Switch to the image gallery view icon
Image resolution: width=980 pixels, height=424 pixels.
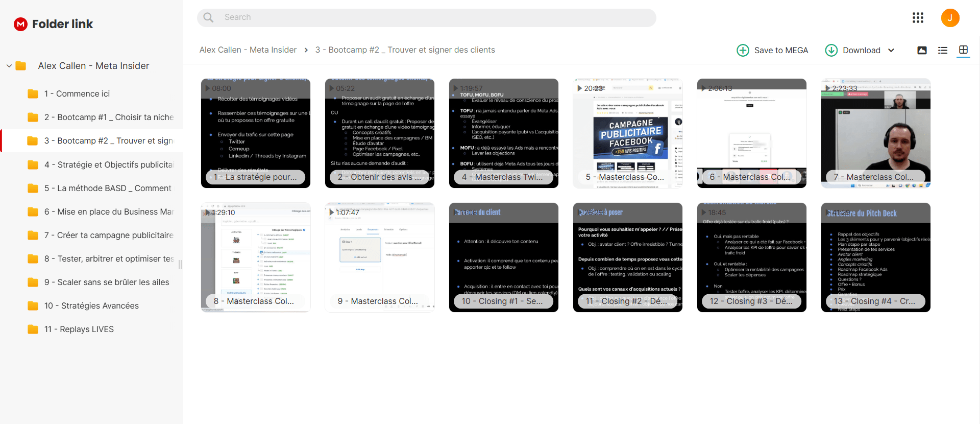pyautogui.click(x=922, y=50)
